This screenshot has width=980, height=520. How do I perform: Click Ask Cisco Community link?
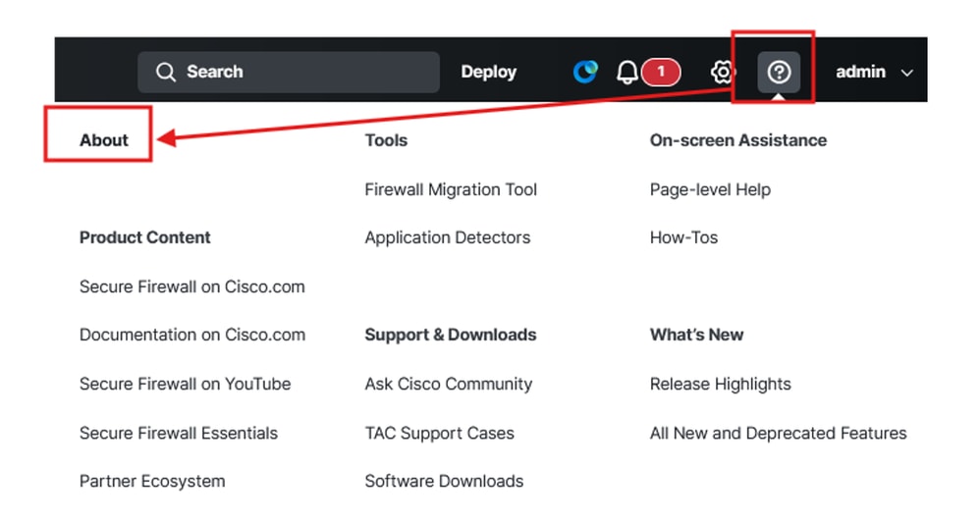click(448, 384)
